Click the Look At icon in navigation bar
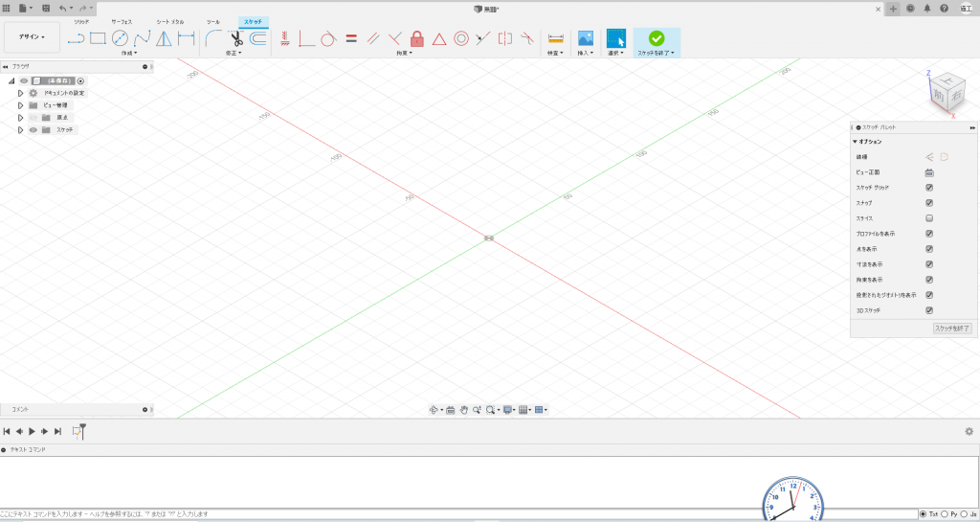The image size is (980, 522). pyautogui.click(x=450, y=410)
